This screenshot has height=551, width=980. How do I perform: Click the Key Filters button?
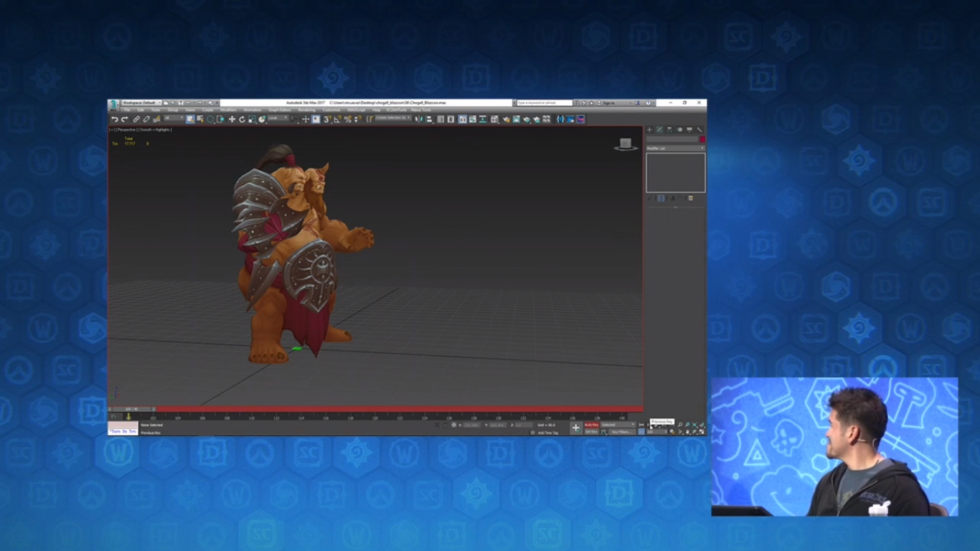622,432
